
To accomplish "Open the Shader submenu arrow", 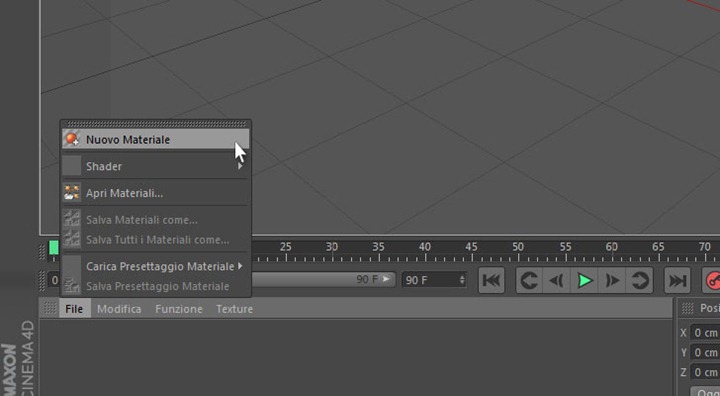I will pyautogui.click(x=240, y=166).
